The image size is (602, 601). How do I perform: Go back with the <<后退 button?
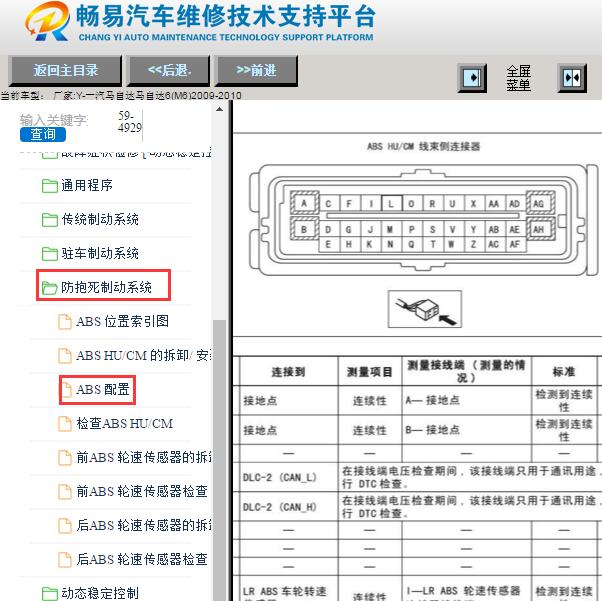pyautogui.click(x=169, y=70)
